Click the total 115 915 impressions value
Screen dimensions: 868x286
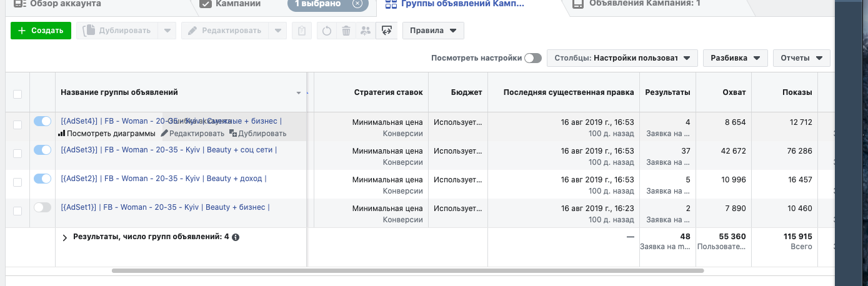click(798, 237)
